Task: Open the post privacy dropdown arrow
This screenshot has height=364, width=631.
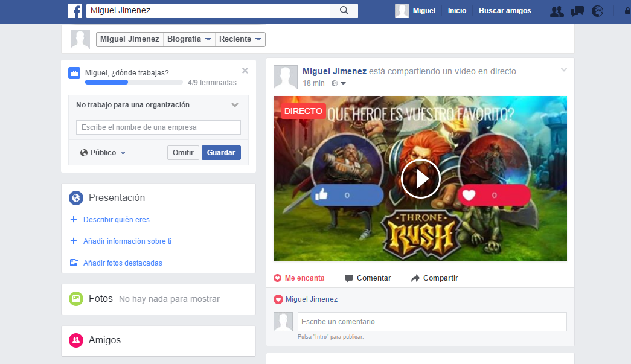Action: 343,84
